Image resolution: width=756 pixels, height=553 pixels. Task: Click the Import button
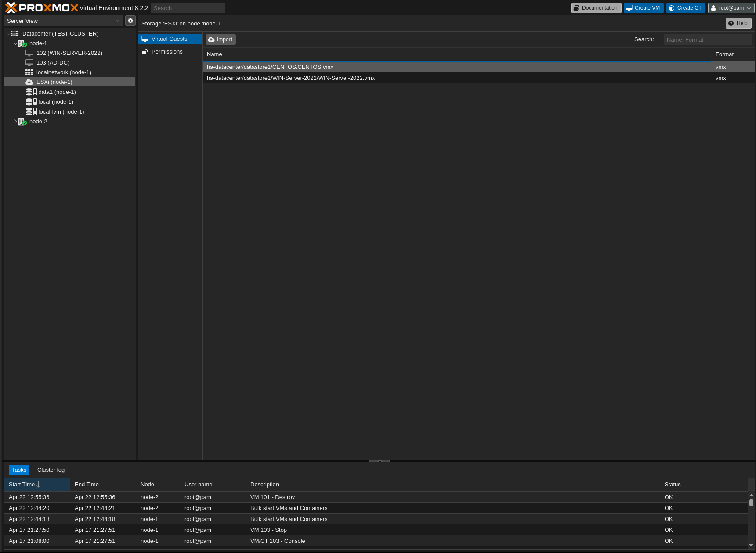[x=221, y=39]
